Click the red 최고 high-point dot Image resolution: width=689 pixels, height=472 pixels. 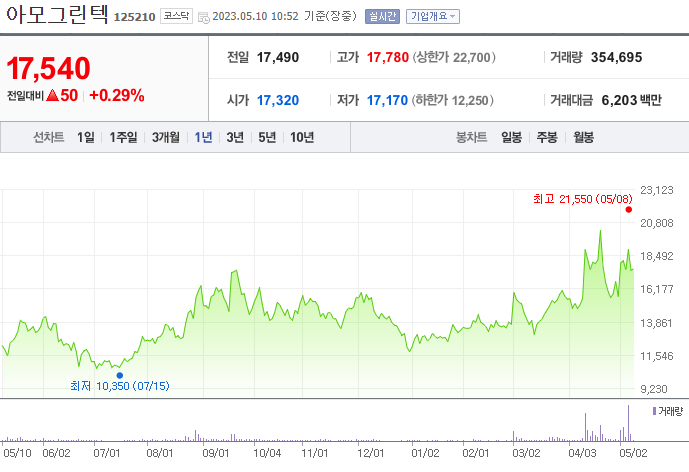[629, 210]
